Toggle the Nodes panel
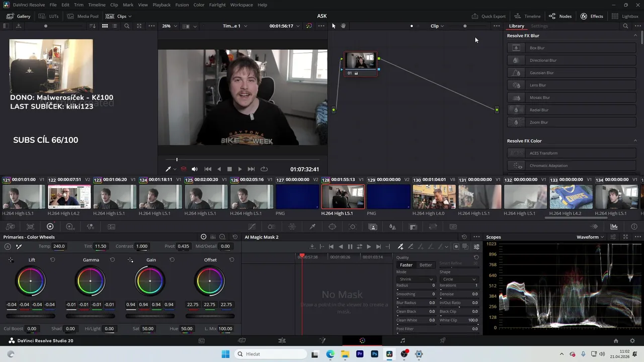This screenshot has height=362, width=644. pyautogui.click(x=560, y=16)
